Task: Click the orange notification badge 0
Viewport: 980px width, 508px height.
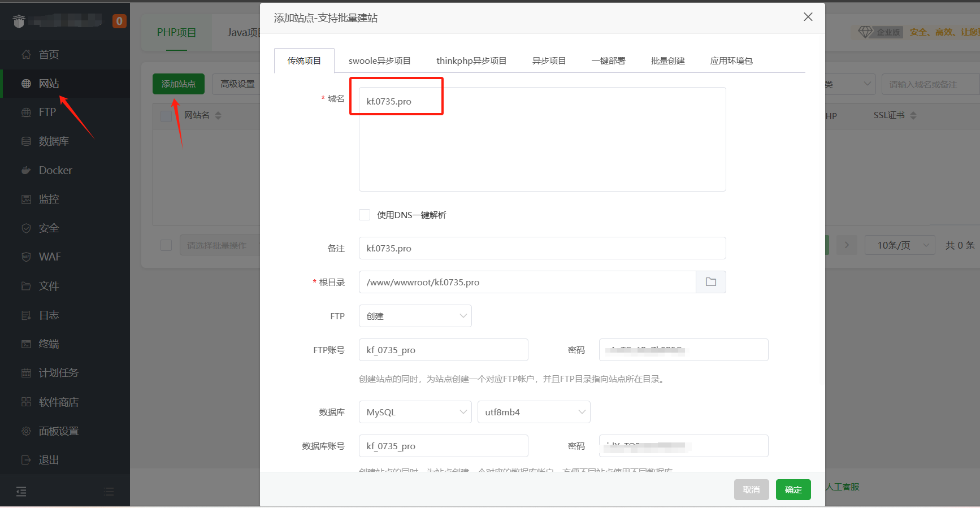Action: [119, 21]
